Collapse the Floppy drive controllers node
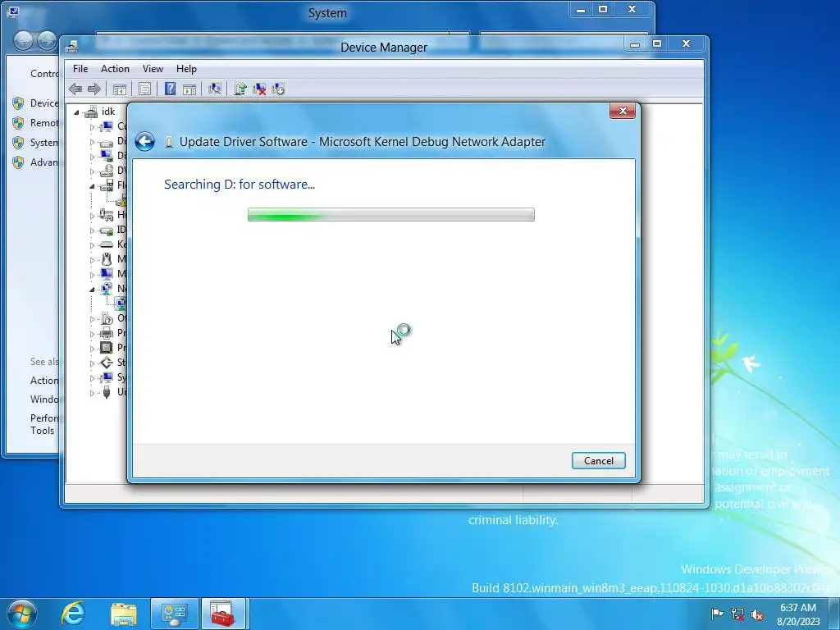This screenshot has height=630, width=840. [92, 186]
